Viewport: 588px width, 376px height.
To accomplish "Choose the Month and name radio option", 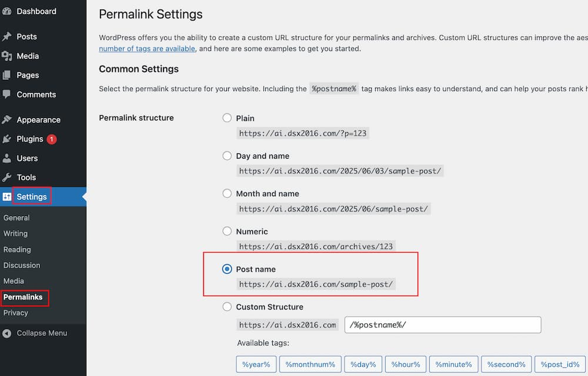I will [227, 194].
